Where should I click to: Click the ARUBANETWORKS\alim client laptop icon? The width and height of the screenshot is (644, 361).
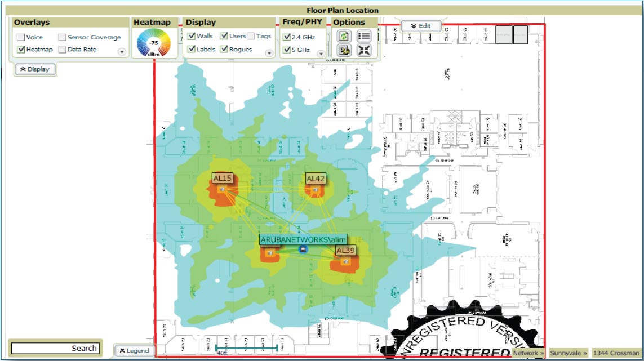[303, 249]
